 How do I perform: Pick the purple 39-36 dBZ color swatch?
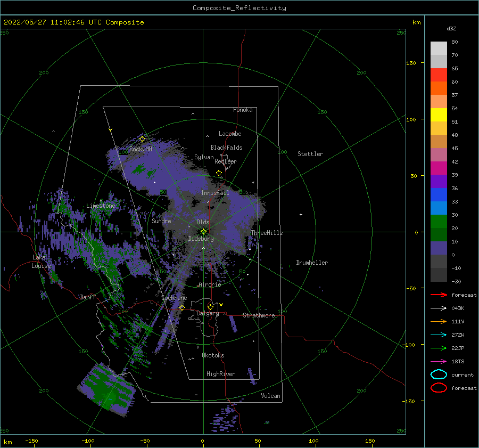pos(439,181)
